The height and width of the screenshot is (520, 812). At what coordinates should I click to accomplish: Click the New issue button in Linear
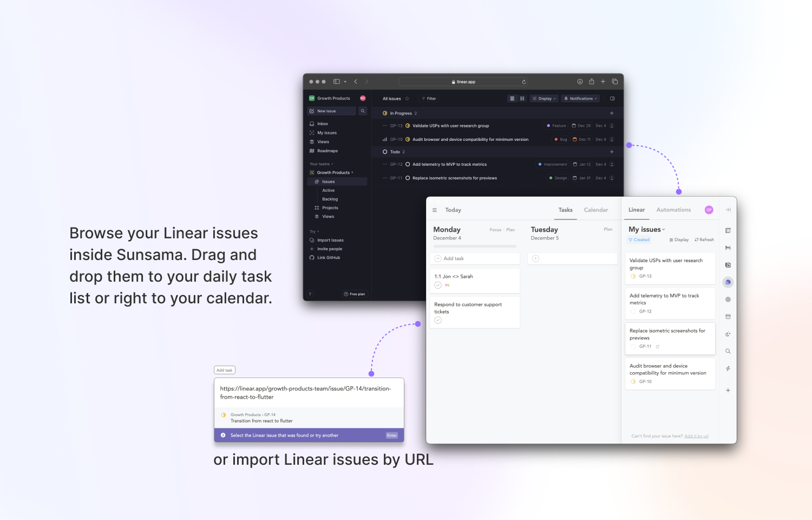click(332, 111)
